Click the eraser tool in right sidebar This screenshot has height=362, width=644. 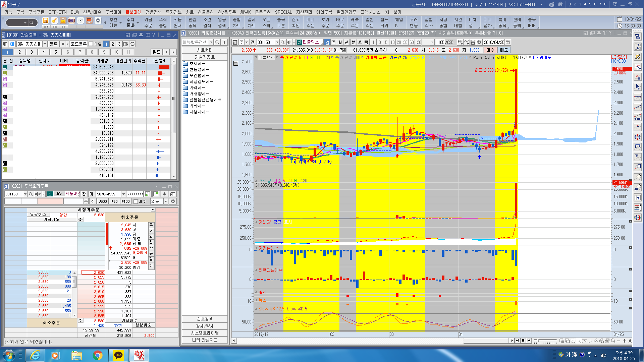[638, 177]
